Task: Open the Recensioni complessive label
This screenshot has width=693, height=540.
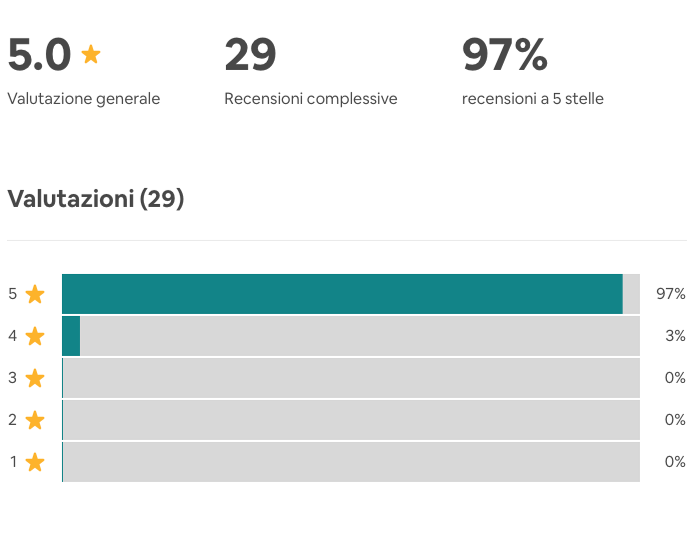Action: 311,99
